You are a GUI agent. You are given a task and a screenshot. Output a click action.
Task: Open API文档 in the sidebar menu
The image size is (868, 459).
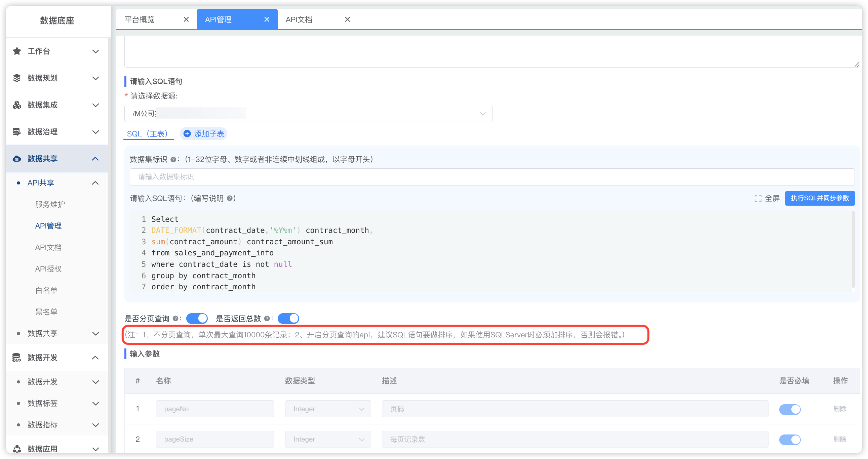pyautogui.click(x=48, y=248)
